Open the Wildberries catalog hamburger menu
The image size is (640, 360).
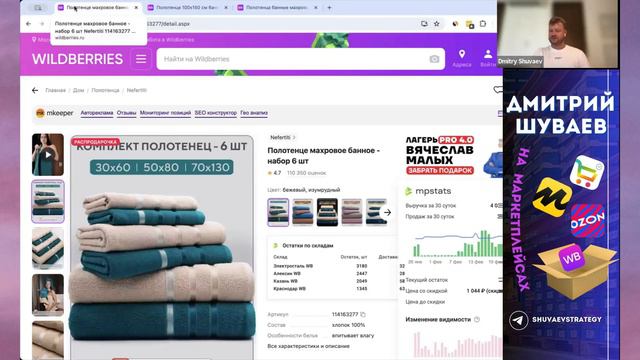pyautogui.click(x=141, y=59)
